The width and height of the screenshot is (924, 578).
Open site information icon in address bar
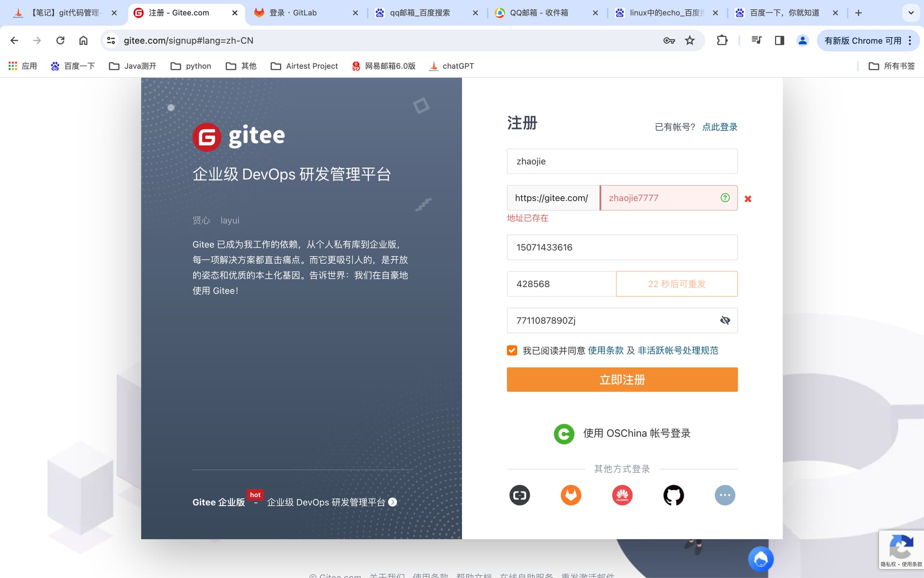(x=111, y=40)
